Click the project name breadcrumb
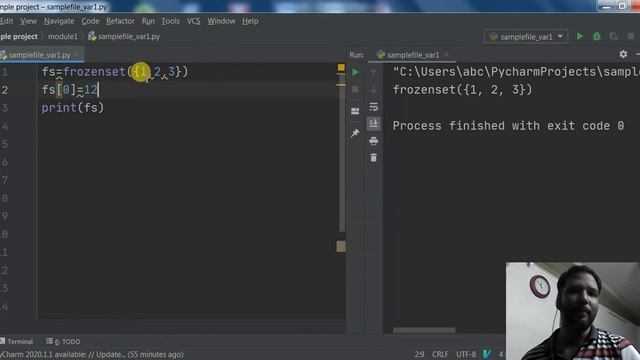The image size is (640, 360). point(19,37)
